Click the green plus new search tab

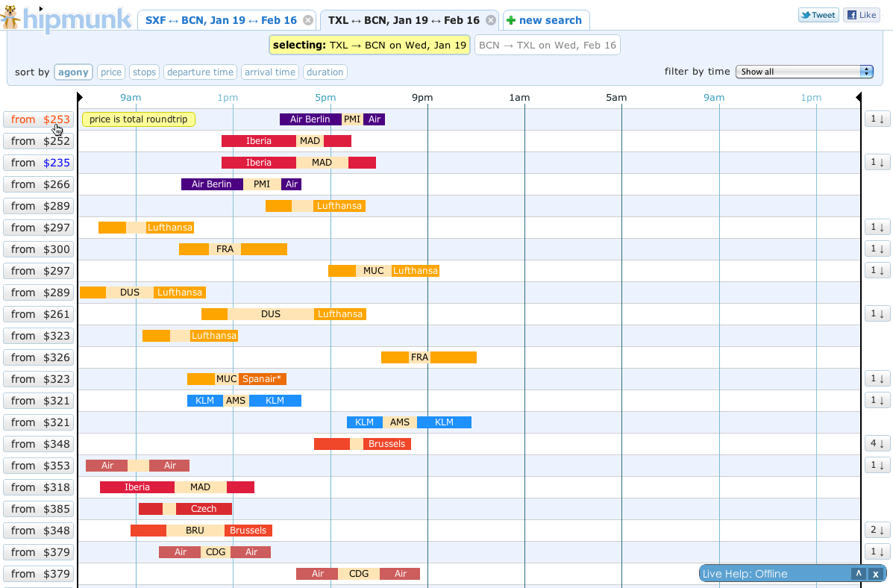point(545,21)
